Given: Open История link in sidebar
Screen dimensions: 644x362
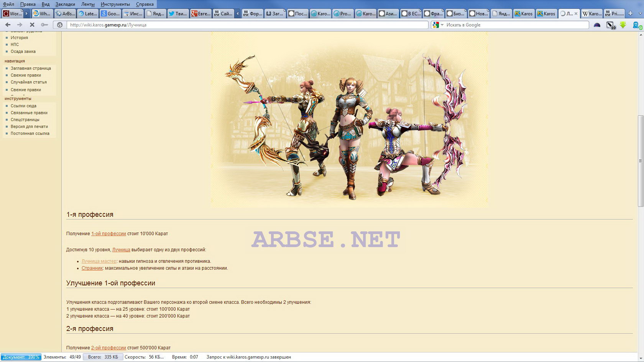Looking at the screenshot, I should tap(19, 38).
